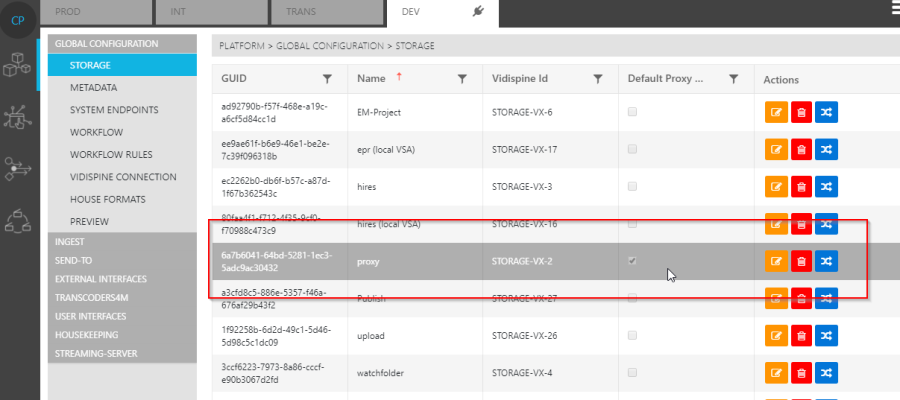Open the Name column filter
This screenshot has width=900, height=400.
click(x=462, y=79)
